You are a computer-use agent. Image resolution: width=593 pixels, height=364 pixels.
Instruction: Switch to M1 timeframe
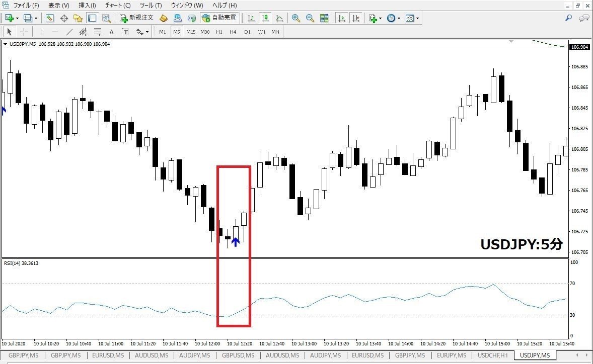[x=163, y=32]
